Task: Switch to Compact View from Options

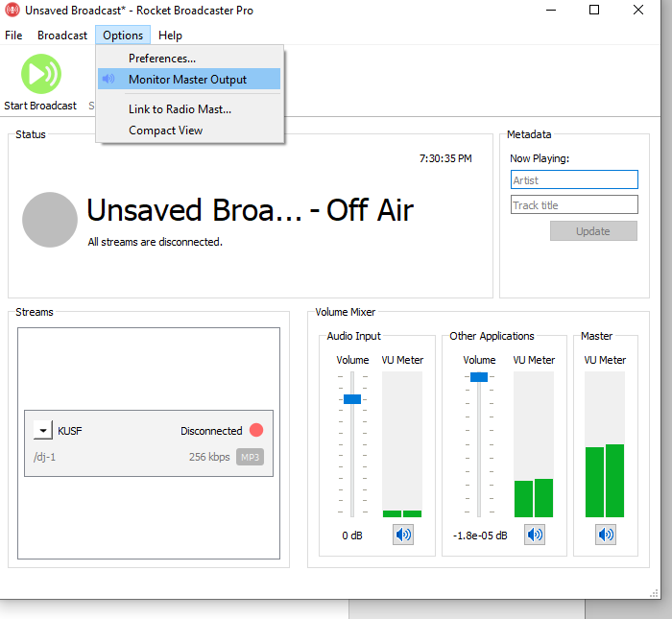Action: [189, 131]
